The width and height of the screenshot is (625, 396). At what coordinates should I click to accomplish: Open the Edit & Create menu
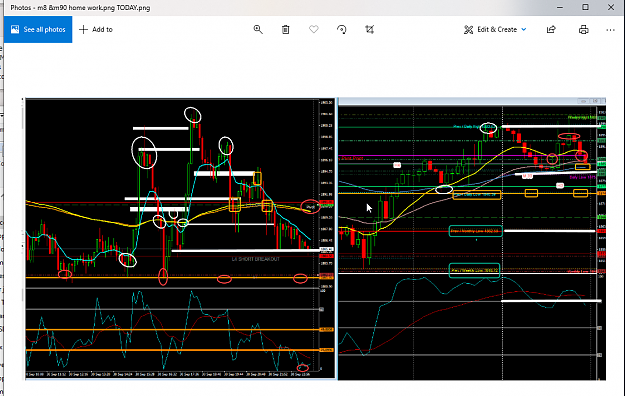[x=495, y=30]
